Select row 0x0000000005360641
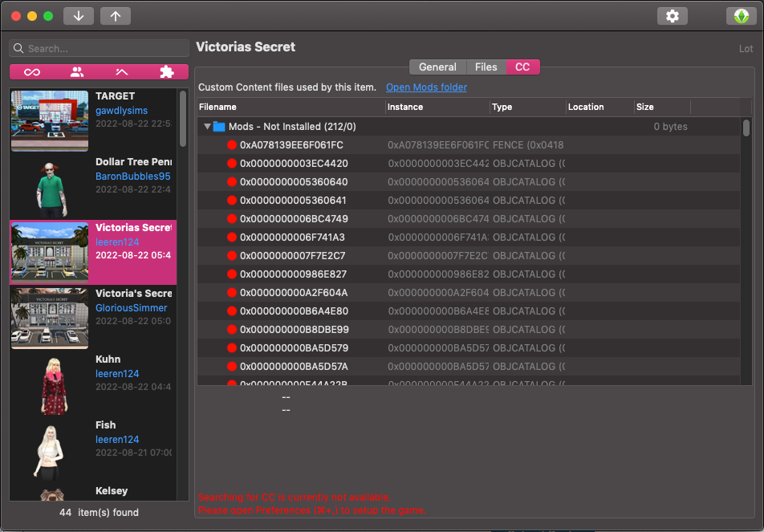The height and width of the screenshot is (532, 764). point(468,201)
